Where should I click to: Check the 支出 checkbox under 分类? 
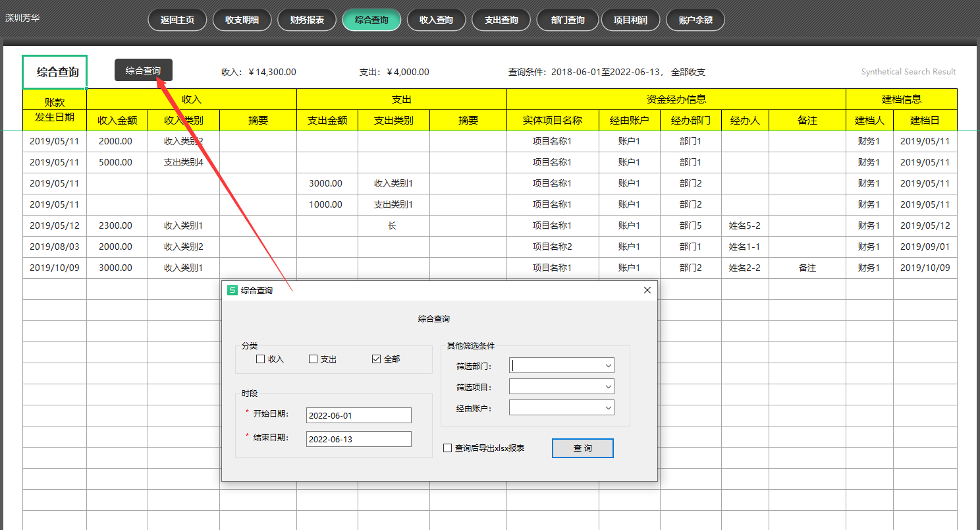(x=313, y=359)
